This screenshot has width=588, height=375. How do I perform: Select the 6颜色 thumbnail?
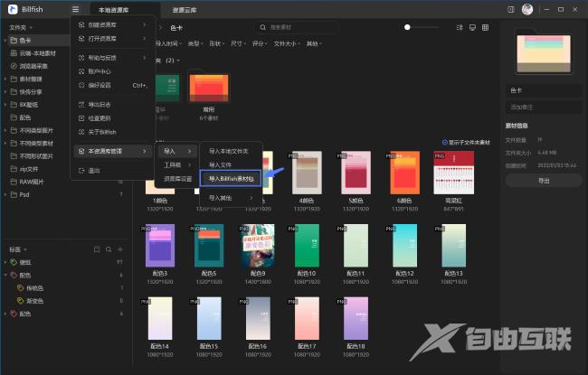tap(404, 173)
